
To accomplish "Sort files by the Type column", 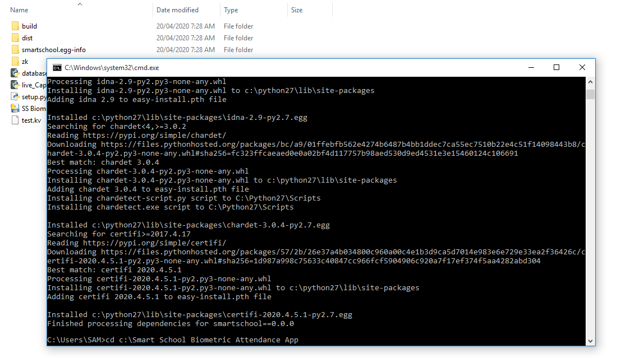I will point(231,10).
